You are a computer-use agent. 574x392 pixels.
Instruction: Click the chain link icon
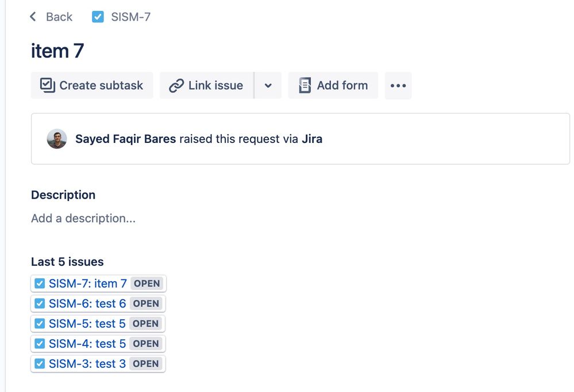(176, 86)
